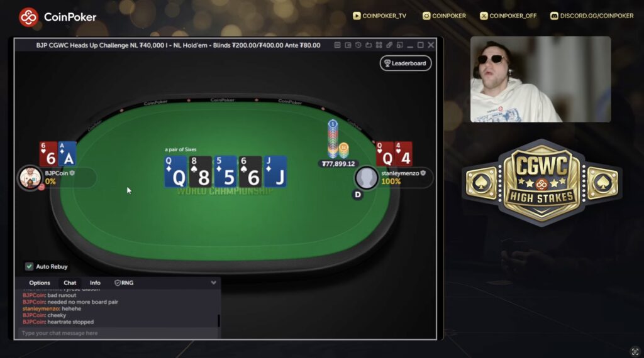Click the four-squares table layout icon
Viewport: 644px width, 358px height.
pos(379,45)
